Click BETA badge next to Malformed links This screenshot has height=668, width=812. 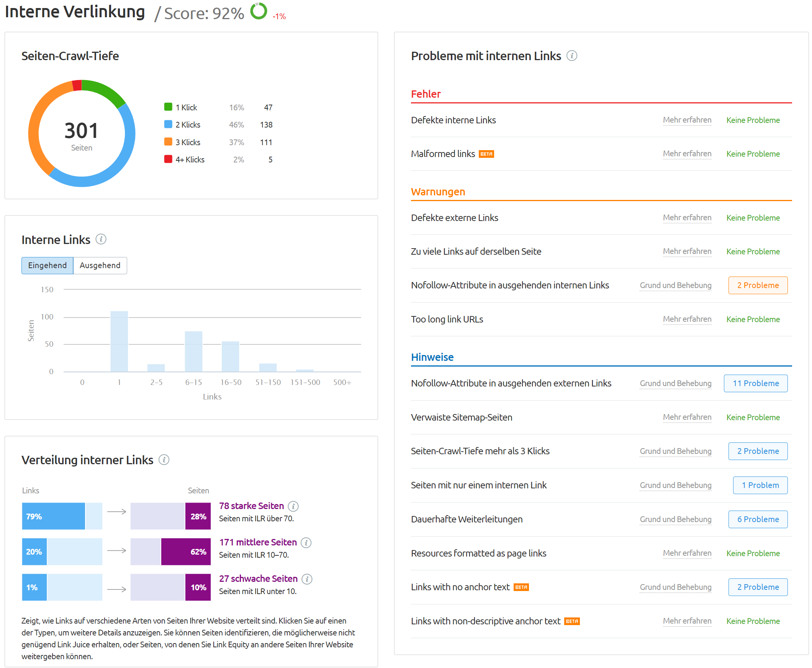(486, 154)
